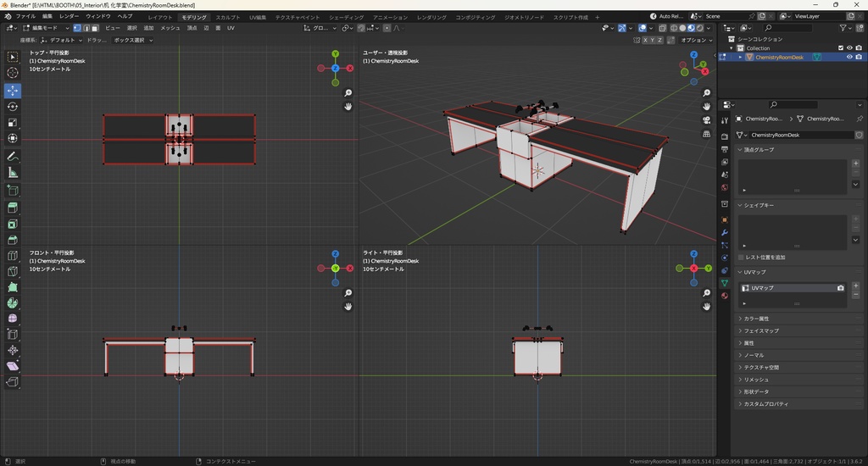Open the オプション dropdown in viewport header
Image resolution: width=868 pixels, height=466 pixels.
click(x=695, y=40)
